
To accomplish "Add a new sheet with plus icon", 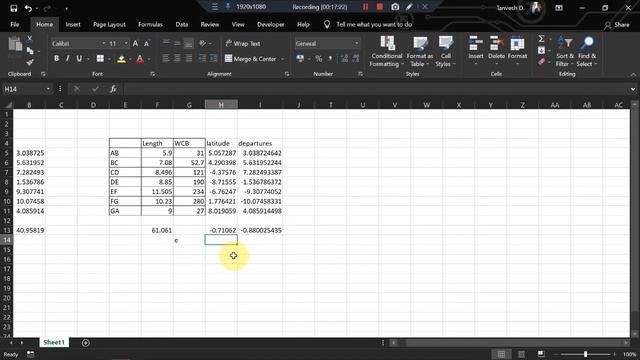I will 85,343.
